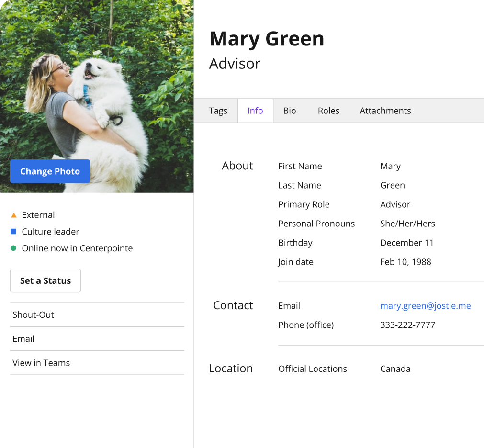Click the Last Name value Green
This screenshot has width=484, height=448.
pos(393,185)
